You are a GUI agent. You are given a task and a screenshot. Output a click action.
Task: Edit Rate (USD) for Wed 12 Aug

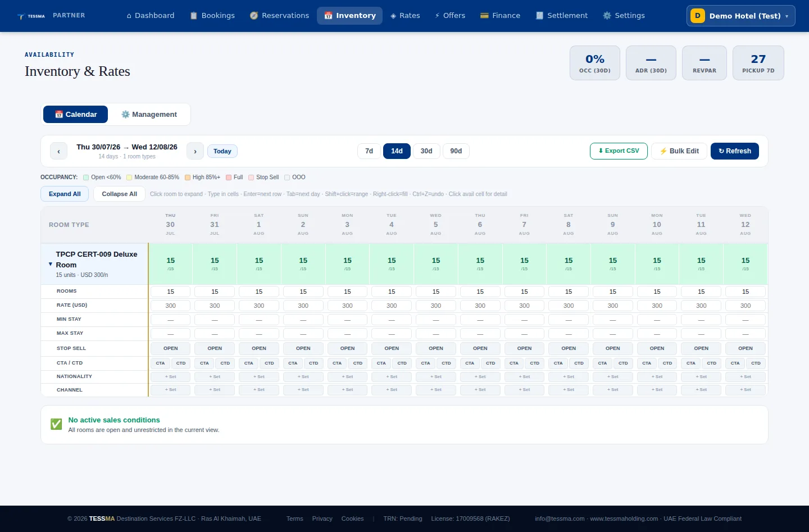click(x=746, y=306)
